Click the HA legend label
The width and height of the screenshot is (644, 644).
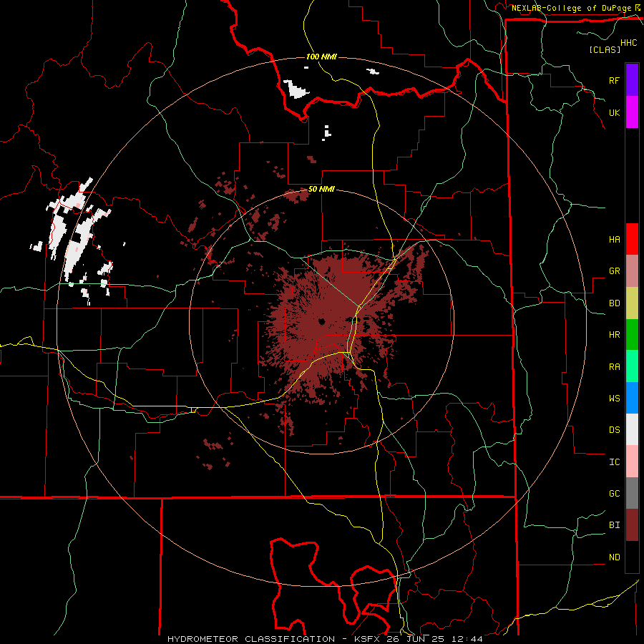614,240
